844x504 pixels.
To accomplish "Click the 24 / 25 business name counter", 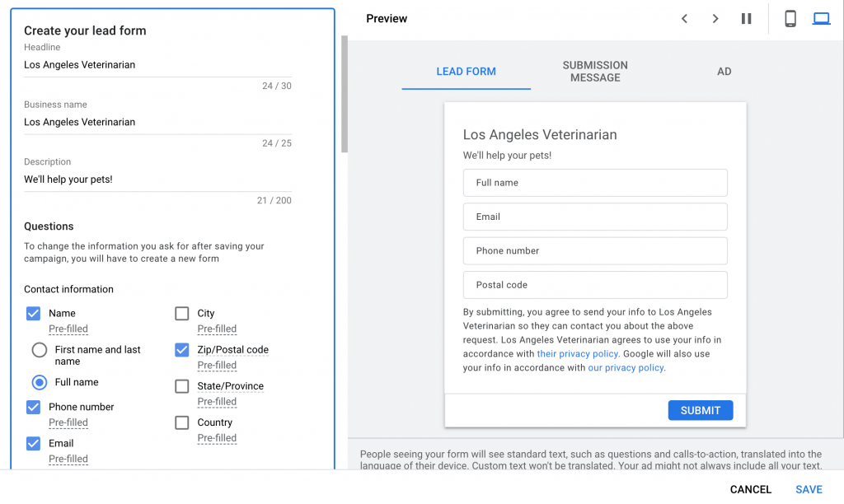I will (277, 143).
